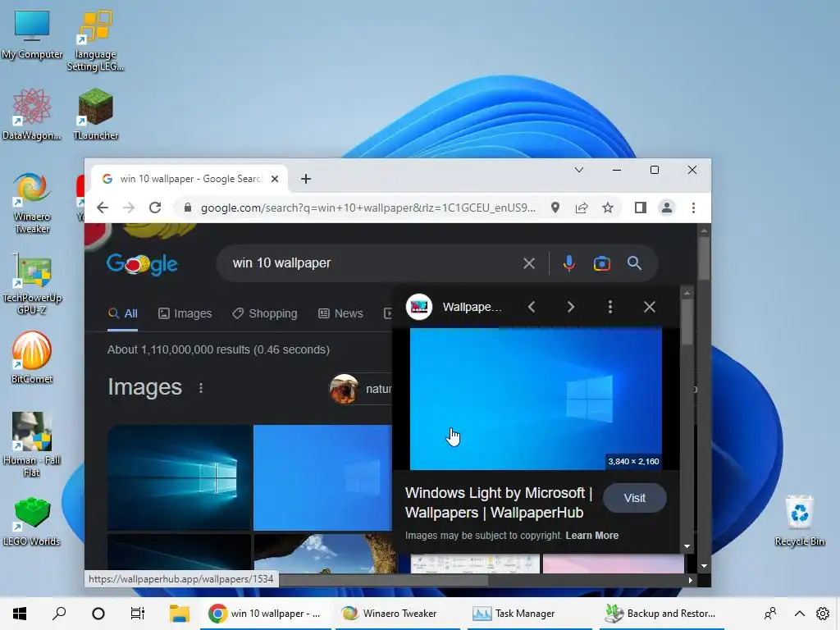Open File Explorer from taskbar
This screenshot has height=630, width=840.
coord(180,614)
